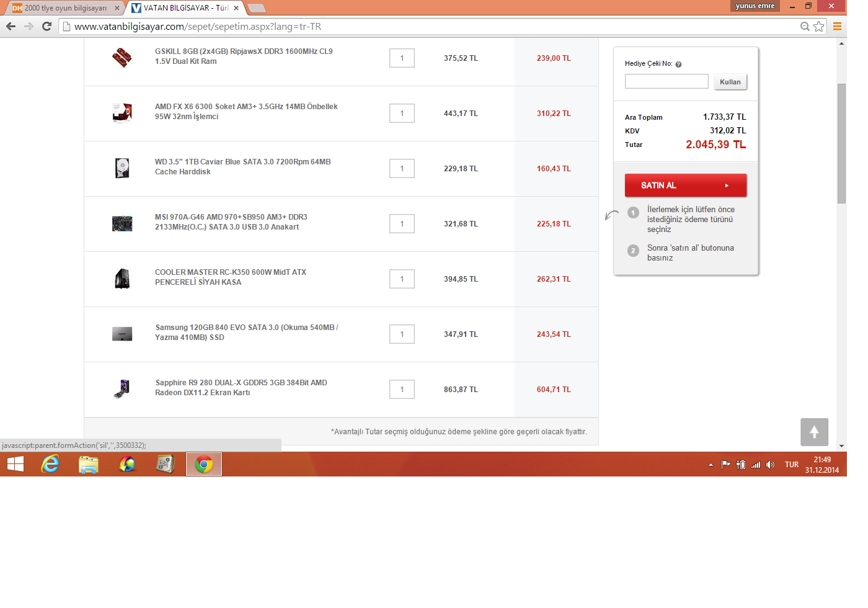Open the Chrome hamburger menu

[x=836, y=26]
